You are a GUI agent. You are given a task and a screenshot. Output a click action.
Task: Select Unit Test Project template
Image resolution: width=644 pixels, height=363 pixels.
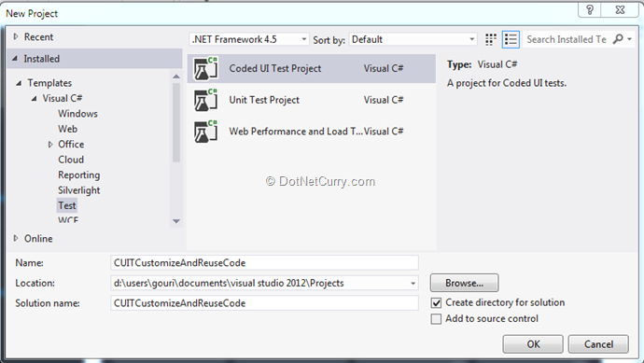pyautogui.click(x=312, y=100)
